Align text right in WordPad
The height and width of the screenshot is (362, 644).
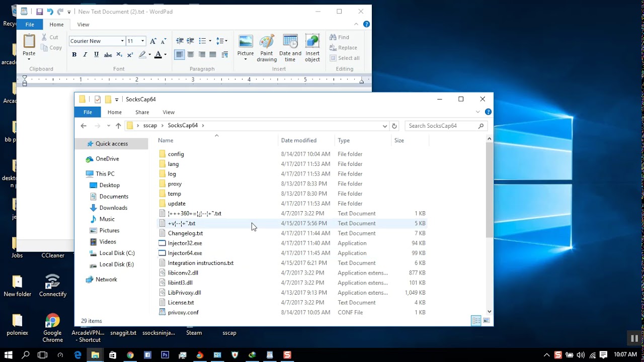point(202,55)
